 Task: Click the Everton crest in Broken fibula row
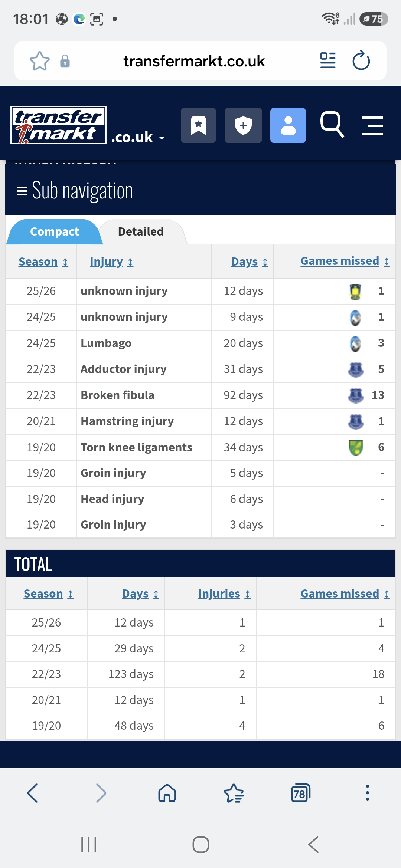tap(356, 395)
